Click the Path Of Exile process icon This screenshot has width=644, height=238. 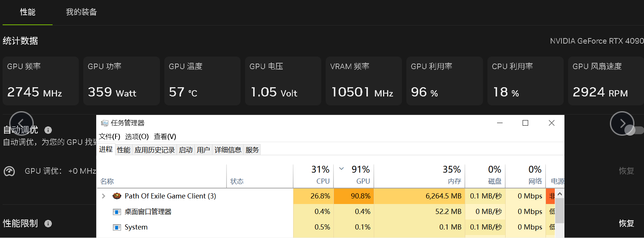pos(117,196)
